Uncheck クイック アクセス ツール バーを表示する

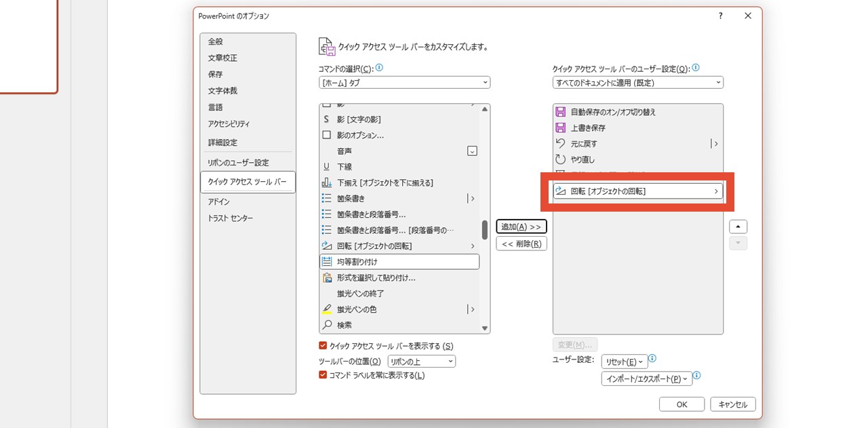point(323,345)
